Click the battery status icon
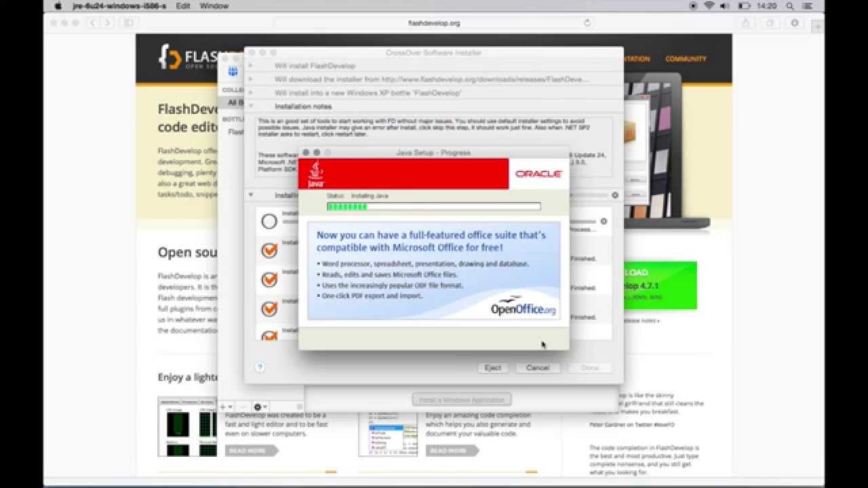 coord(744,5)
